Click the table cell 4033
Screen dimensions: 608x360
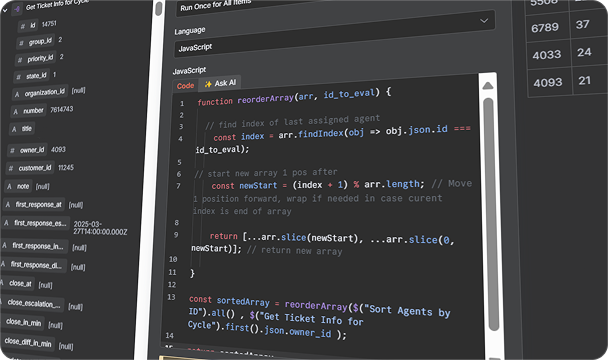point(547,55)
